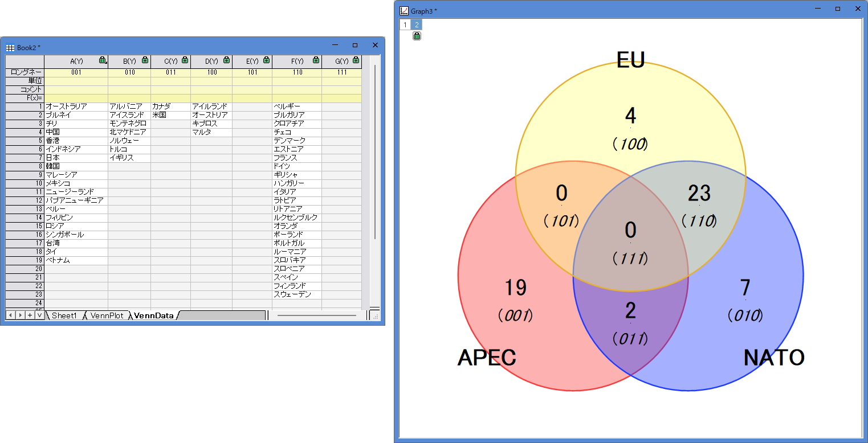Add a new sheet with the plus button
The image size is (868, 443).
pos(30,315)
